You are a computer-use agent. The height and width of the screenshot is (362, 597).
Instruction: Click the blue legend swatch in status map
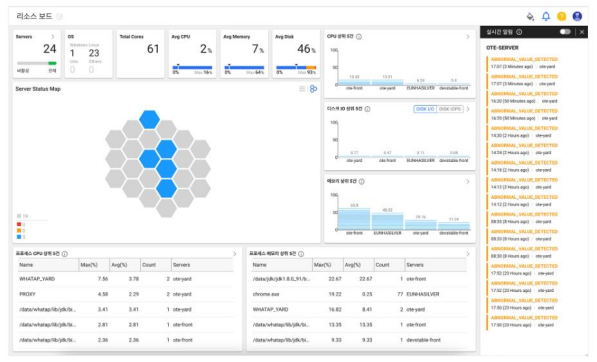(19, 237)
